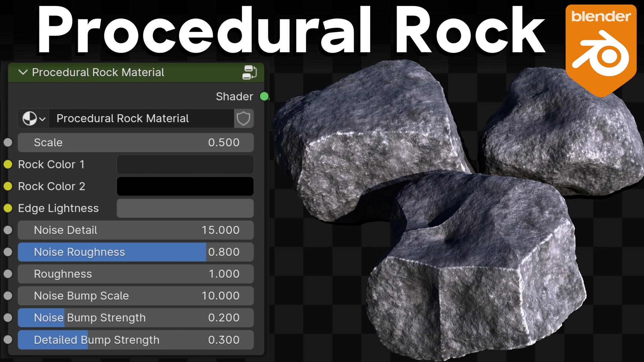This screenshot has width=644, height=362.
Task: Click the Procedural Rock Material name field
Action: point(141,118)
